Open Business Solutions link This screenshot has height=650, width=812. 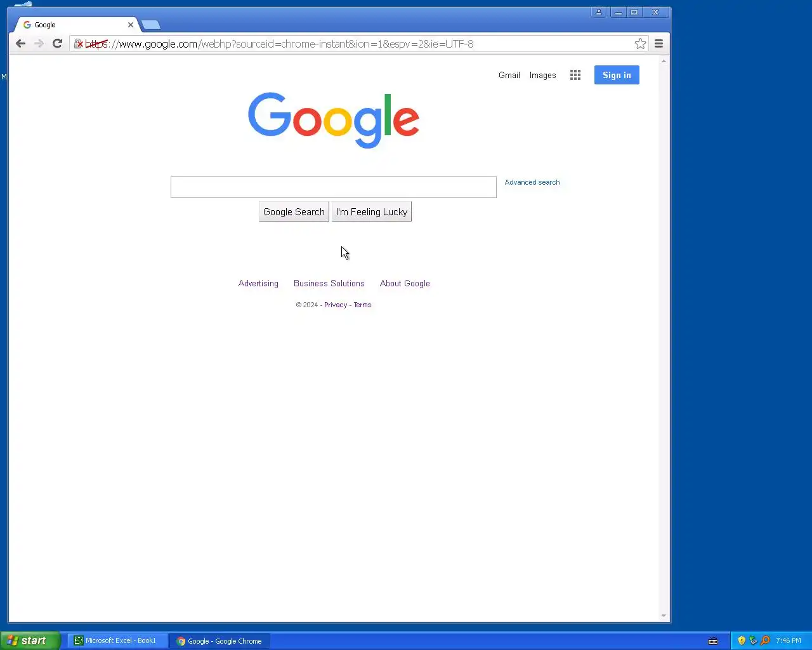click(x=329, y=284)
